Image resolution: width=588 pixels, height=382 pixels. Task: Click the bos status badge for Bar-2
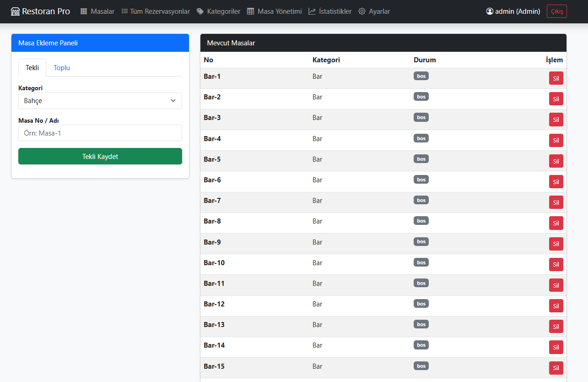(421, 97)
